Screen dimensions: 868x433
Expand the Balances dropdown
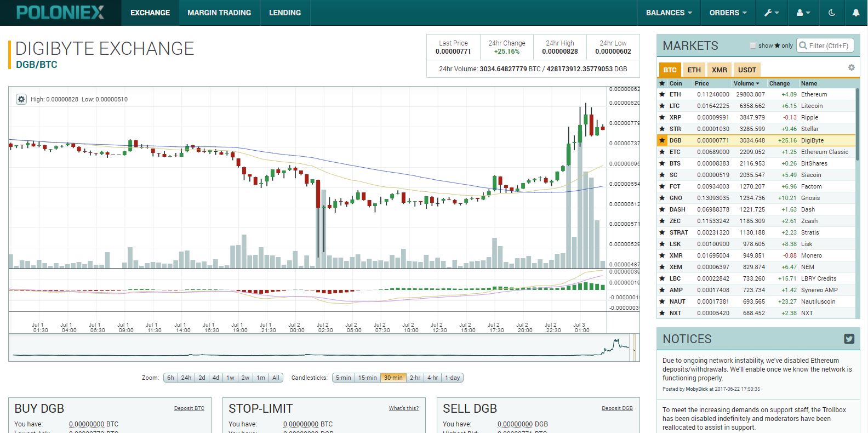pos(669,13)
